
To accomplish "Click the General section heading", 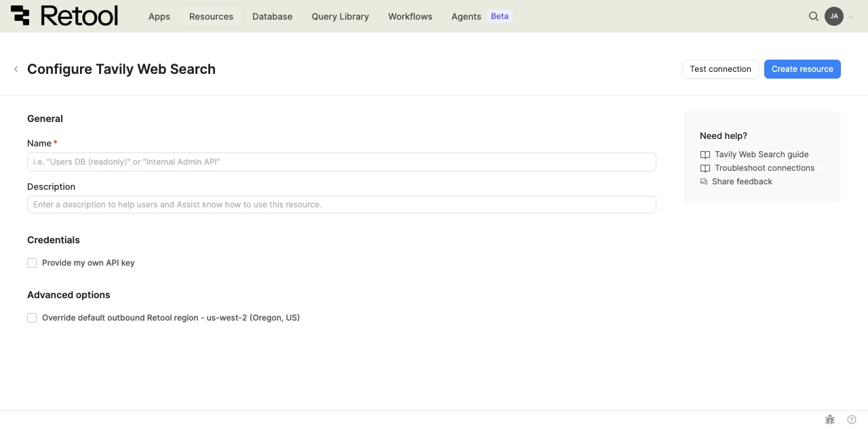I will point(45,119).
